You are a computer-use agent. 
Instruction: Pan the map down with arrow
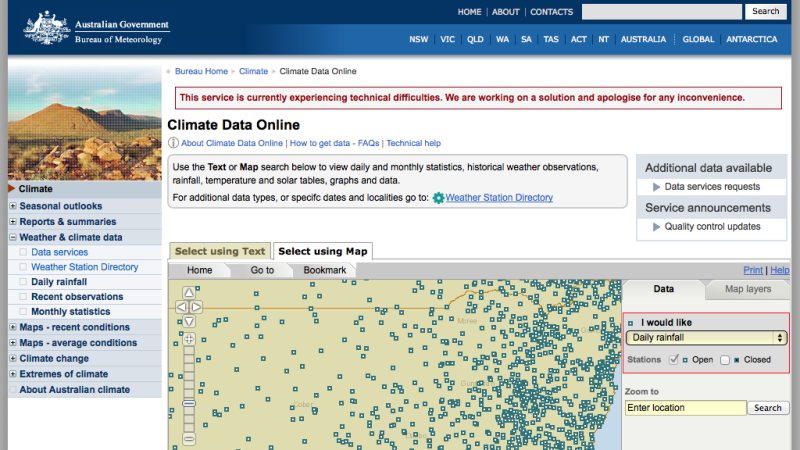189,321
